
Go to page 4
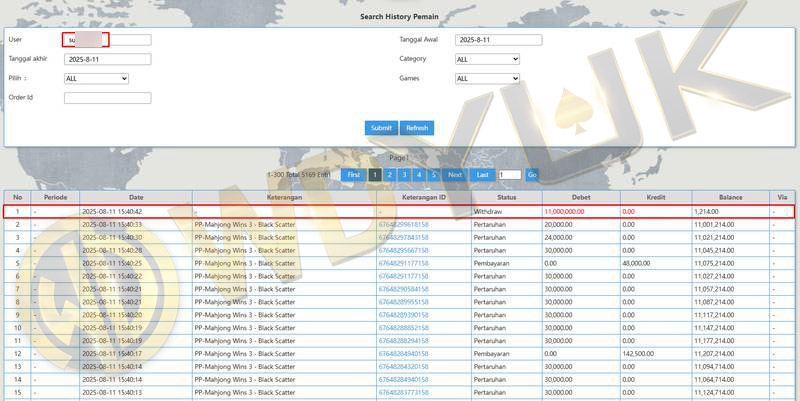pos(419,174)
